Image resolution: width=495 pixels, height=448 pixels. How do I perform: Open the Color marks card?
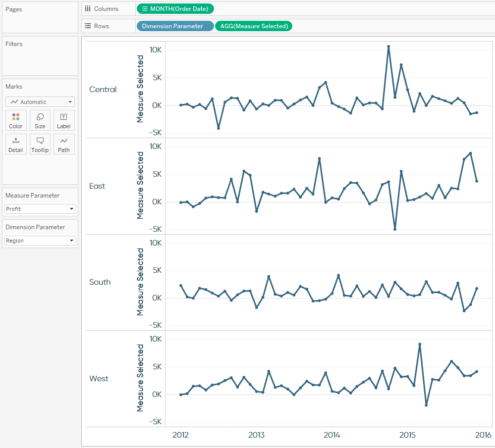pyautogui.click(x=15, y=120)
